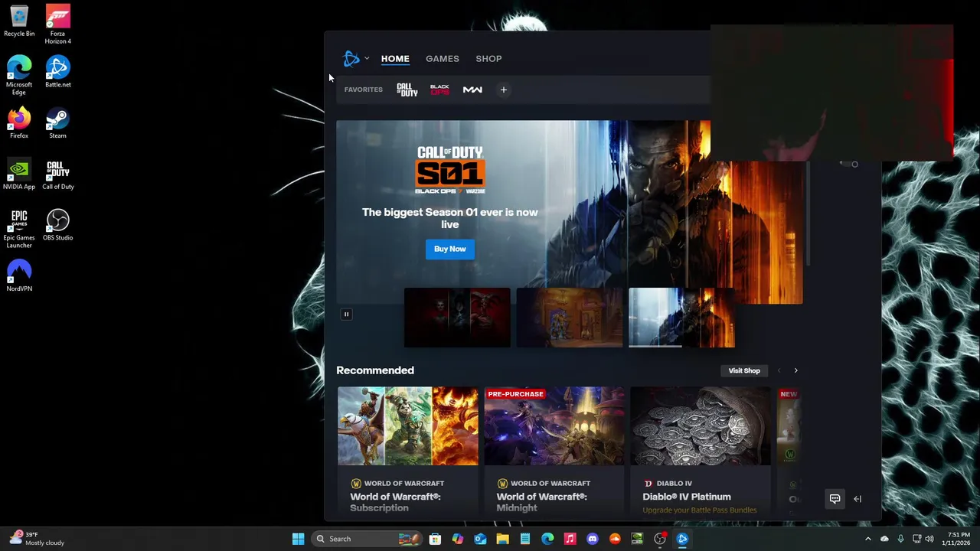Viewport: 980px width, 551px height.
Task: Open Battle.net desktop shortcut
Action: (x=57, y=72)
